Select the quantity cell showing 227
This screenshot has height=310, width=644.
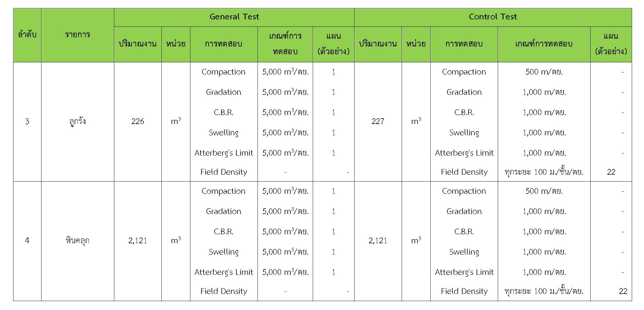click(378, 121)
